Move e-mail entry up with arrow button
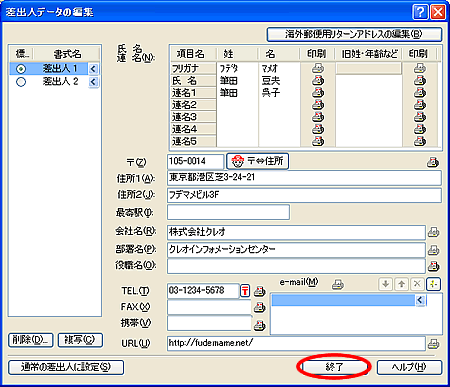This screenshot has height=387, width=450. tap(401, 284)
